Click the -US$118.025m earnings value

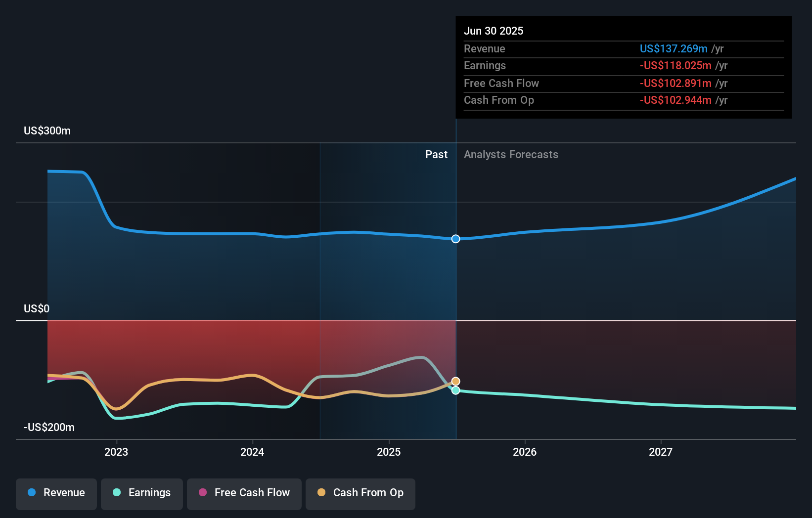click(x=676, y=65)
